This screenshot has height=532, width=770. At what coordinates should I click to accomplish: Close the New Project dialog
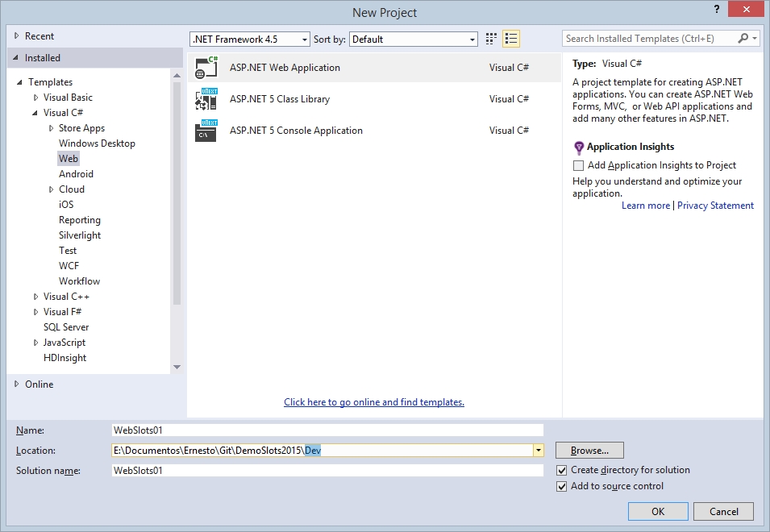pos(747,10)
